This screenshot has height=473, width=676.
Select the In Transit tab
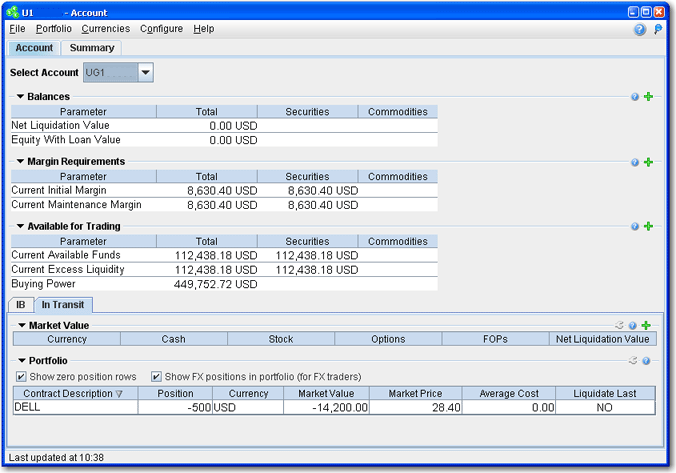coord(63,305)
